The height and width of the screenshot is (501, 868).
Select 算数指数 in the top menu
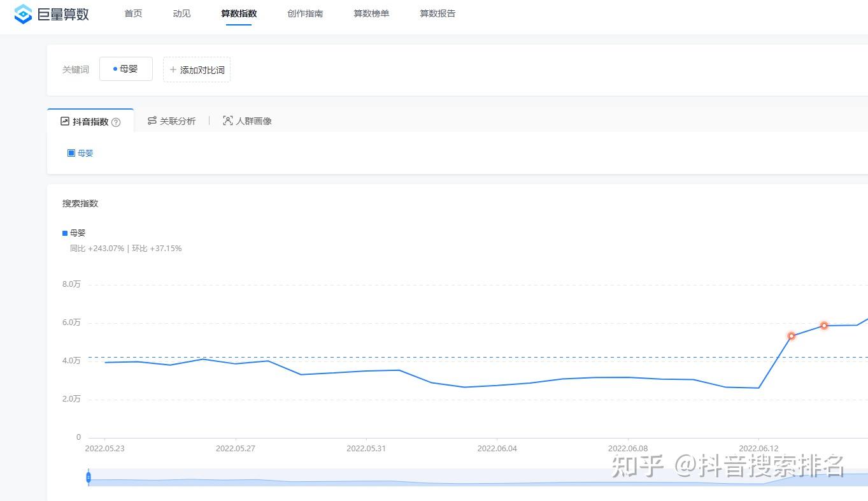coord(239,13)
